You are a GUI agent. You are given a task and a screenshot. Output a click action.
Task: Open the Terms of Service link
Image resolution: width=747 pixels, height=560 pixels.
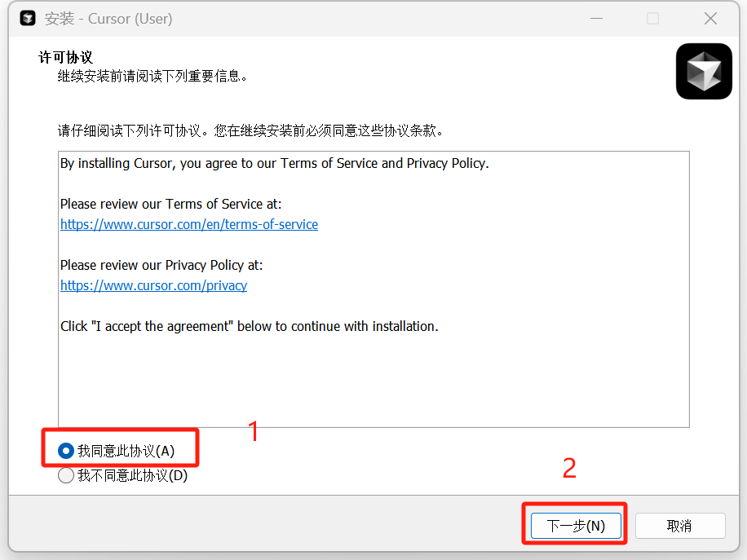point(189,224)
